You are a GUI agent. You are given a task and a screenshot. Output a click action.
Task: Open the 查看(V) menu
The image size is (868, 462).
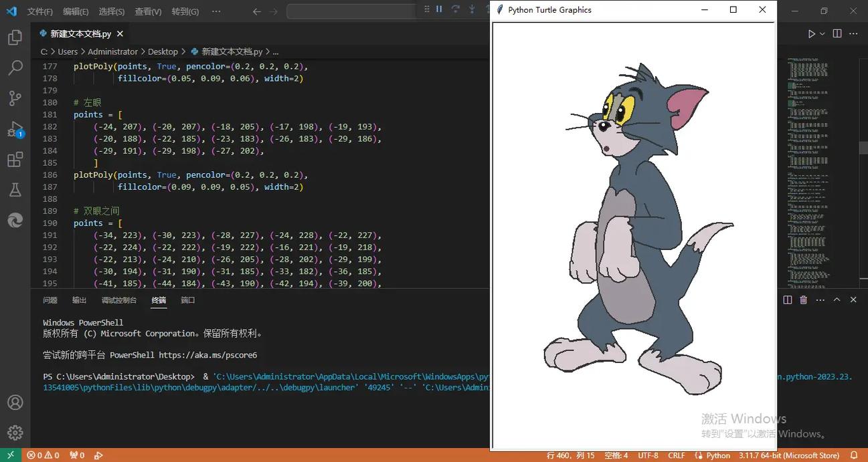pos(148,11)
